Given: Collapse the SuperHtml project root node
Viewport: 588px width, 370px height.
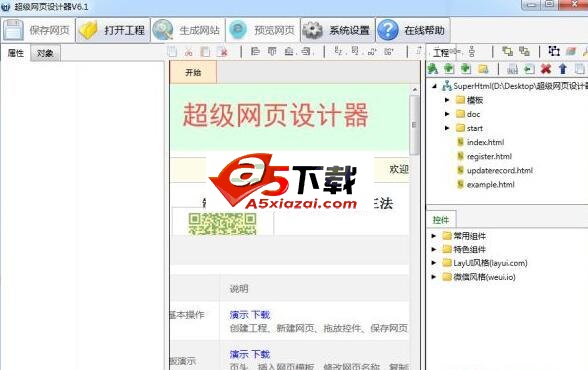Looking at the screenshot, I should tap(434, 86).
